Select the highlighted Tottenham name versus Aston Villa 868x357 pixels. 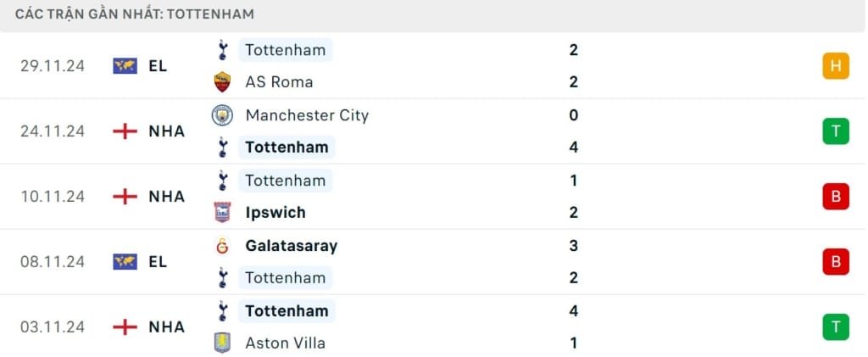tap(287, 311)
